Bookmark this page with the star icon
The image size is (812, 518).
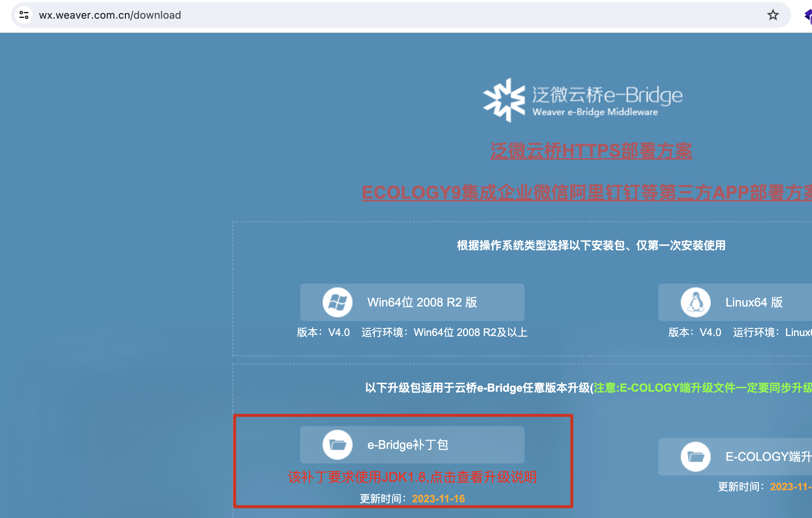click(x=773, y=15)
